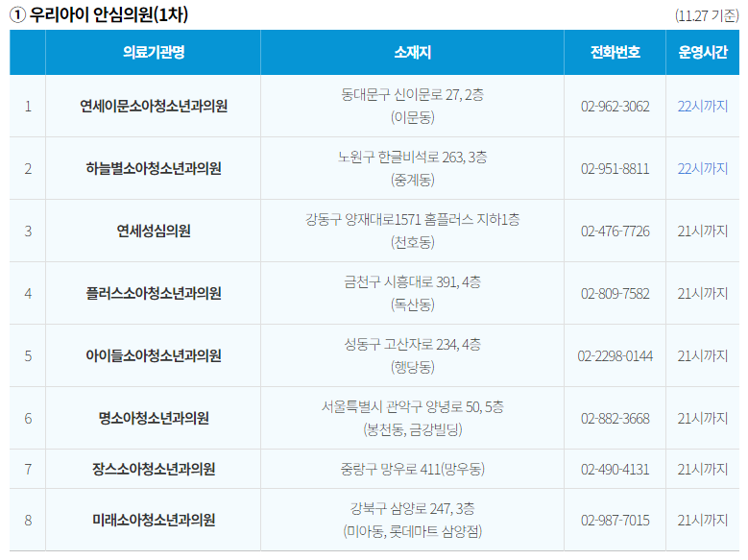Click address 금천구 시흥대로 391, 4층
Viewport: 748px width, 560px height.
click(x=412, y=282)
